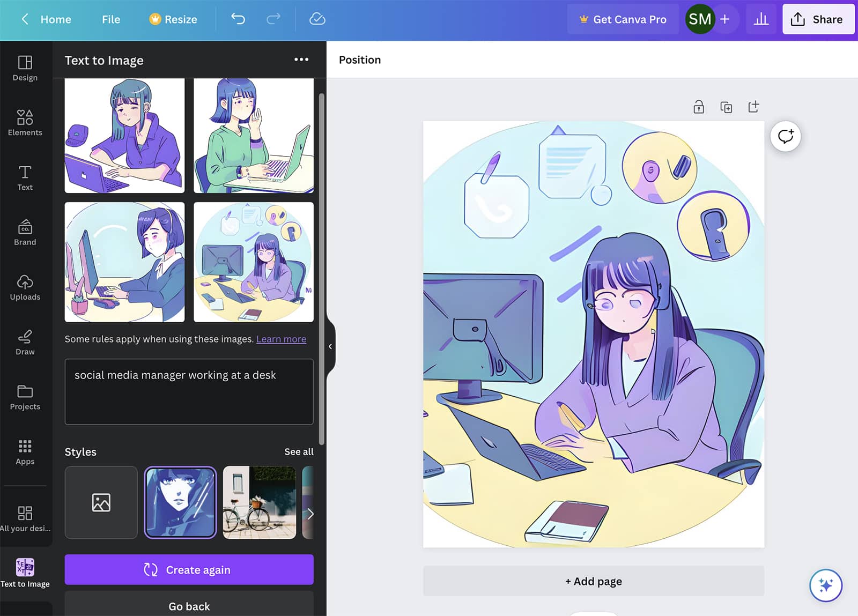The image size is (858, 616).
Task: Click the Add page button
Action: [594, 581]
